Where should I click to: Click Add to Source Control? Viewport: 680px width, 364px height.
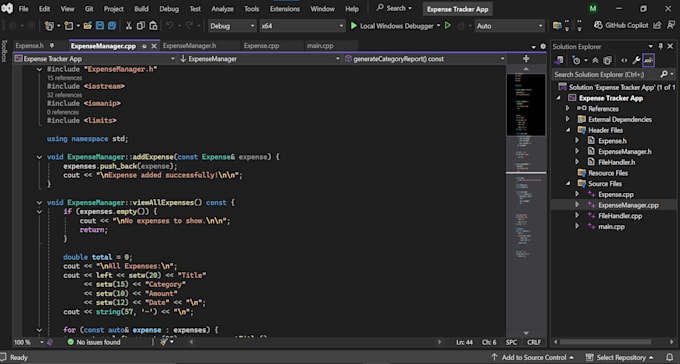pos(533,357)
